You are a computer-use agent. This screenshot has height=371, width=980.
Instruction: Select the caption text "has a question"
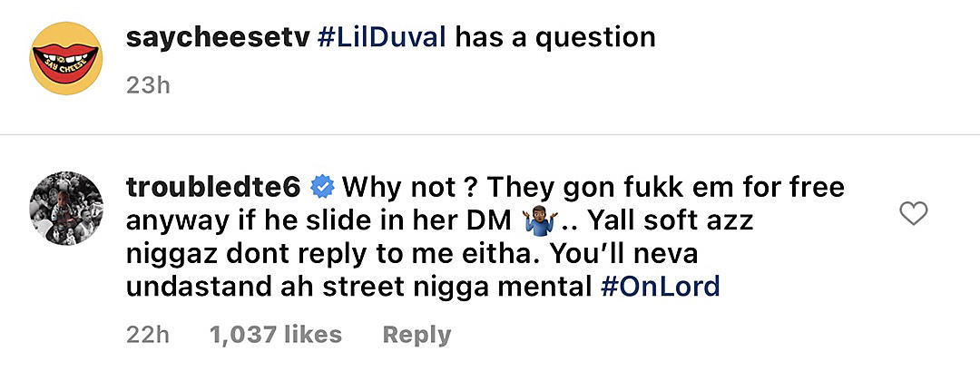click(555, 38)
